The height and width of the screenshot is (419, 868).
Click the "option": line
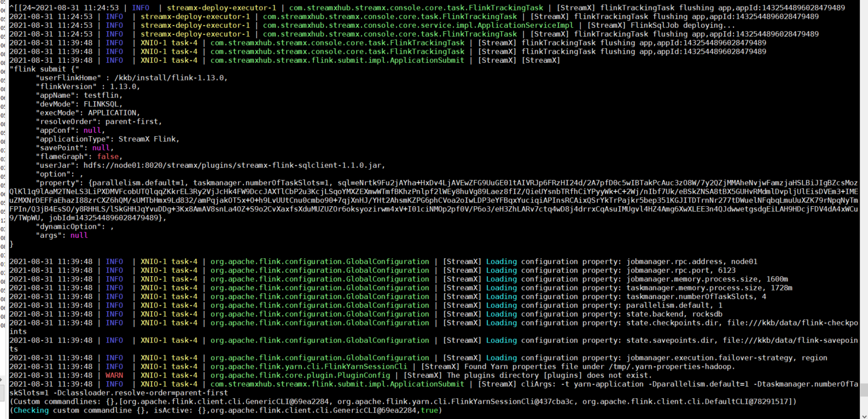(x=60, y=174)
